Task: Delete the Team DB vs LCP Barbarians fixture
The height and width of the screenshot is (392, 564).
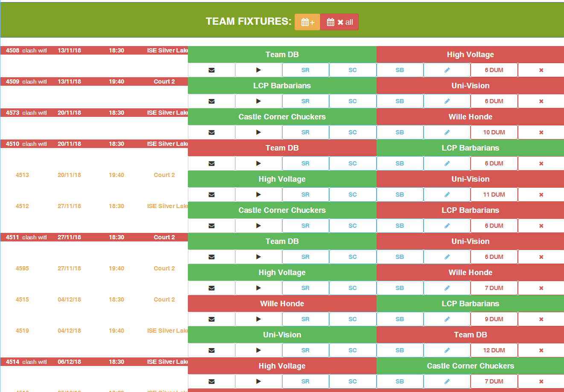Action: pyautogui.click(x=541, y=163)
